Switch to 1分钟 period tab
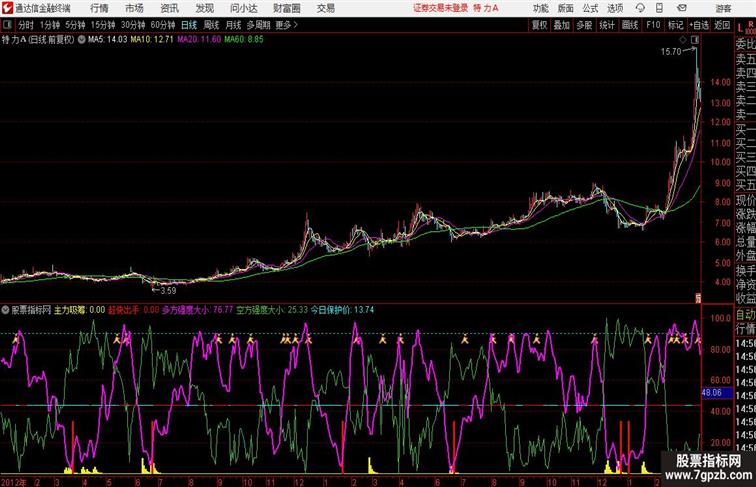Image resolution: width=756 pixels, height=487 pixels. [x=50, y=25]
